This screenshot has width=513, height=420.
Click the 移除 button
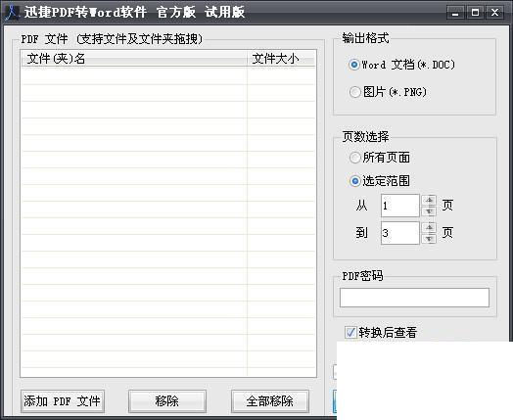(x=167, y=401)
